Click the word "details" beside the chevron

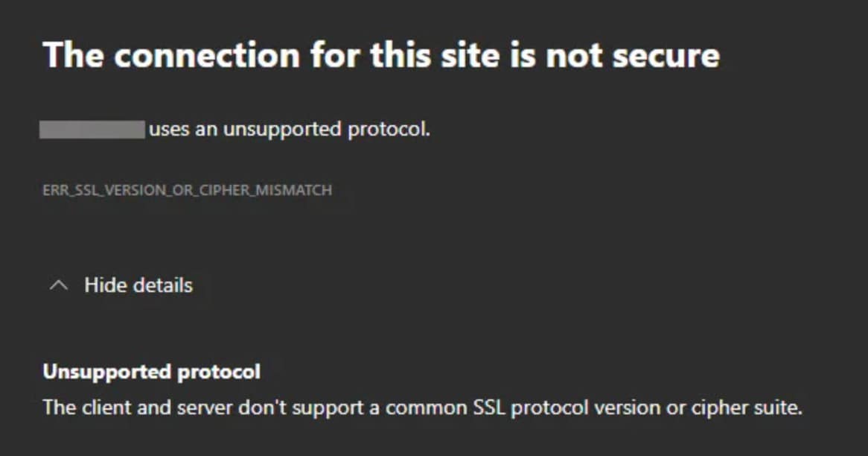coord(159,285)
